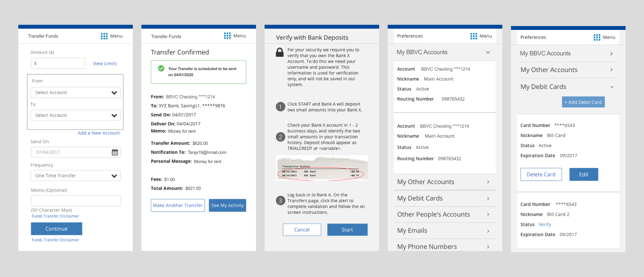Open the To Select Account dropdown

75,115
